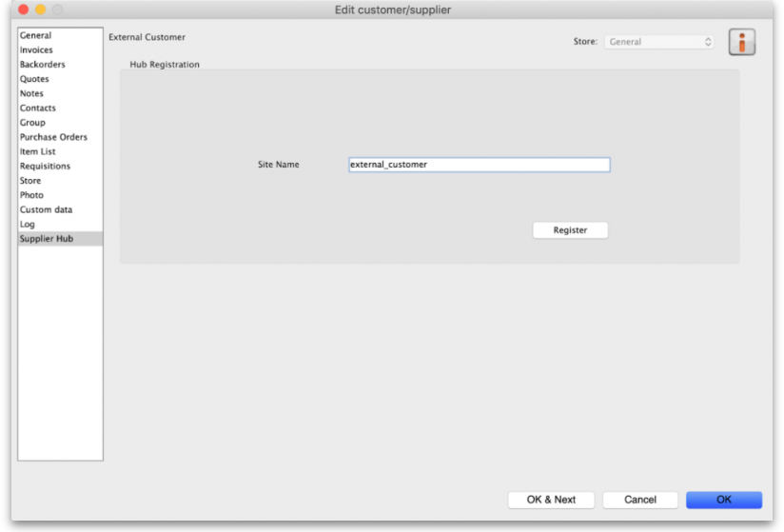Go to the Backorders section
784x532 pixels.
(x=43, y=65)
